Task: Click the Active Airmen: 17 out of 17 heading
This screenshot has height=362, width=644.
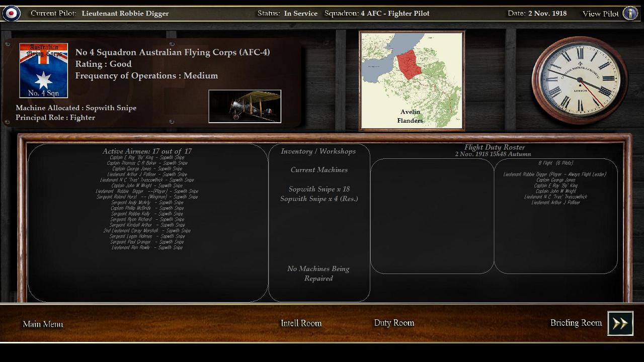Action: coord(147,151)
